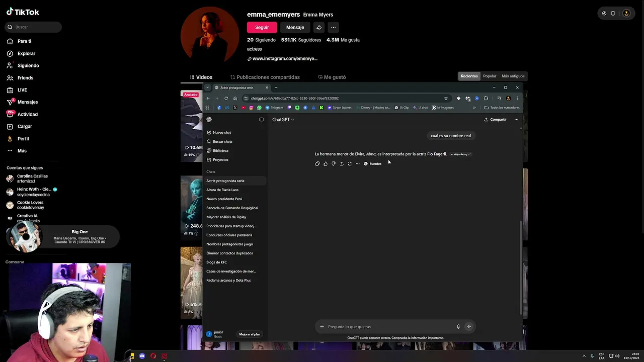Open the es.wikipedia.org source chip
The image size is (644, 362).
tap(460, 154)
